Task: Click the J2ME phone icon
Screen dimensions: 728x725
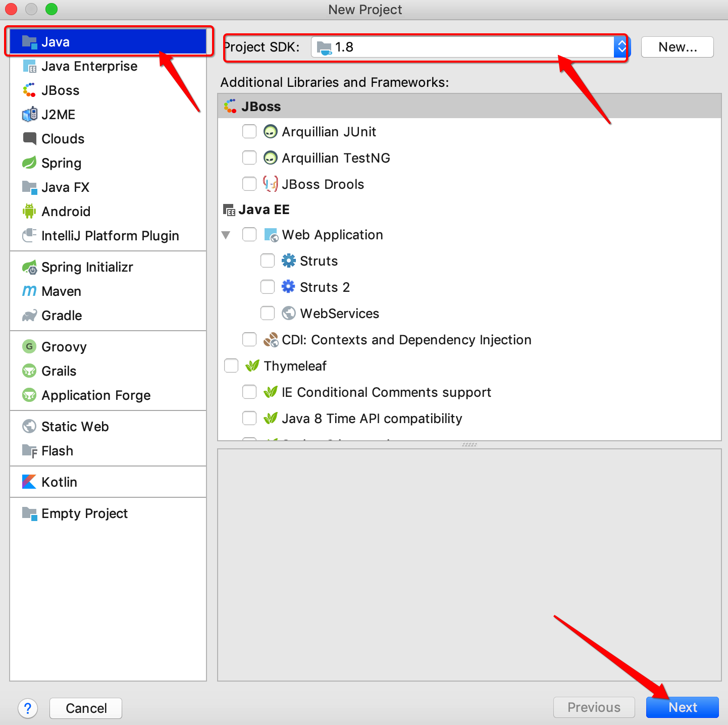Action: (30, 115)
